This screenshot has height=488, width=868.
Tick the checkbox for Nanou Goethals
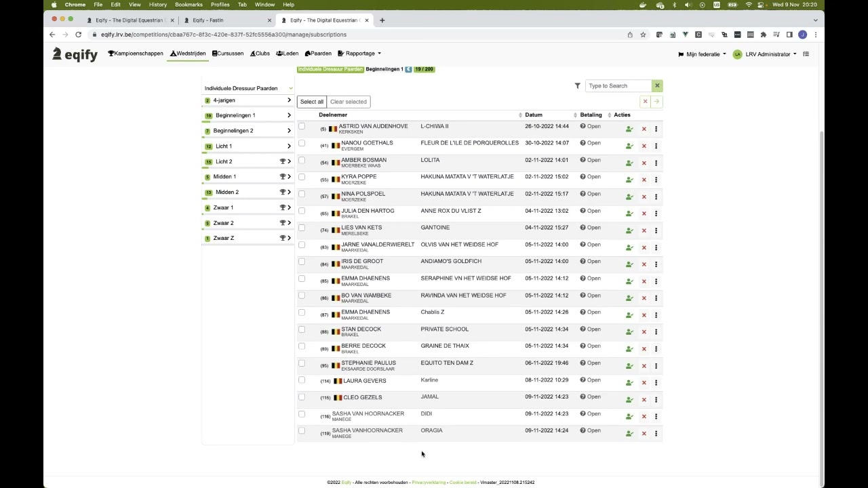(x=302, y=143)
